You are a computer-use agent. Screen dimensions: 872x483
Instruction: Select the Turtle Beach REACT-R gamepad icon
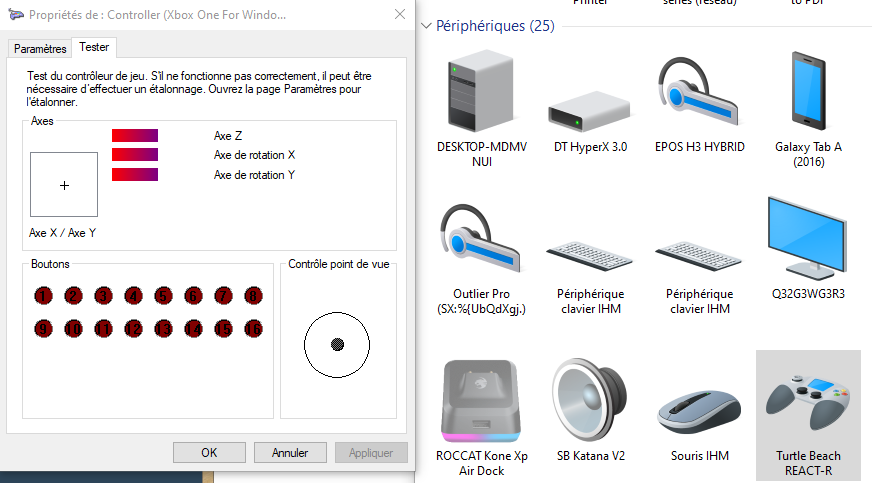click(x=807, y=402)
